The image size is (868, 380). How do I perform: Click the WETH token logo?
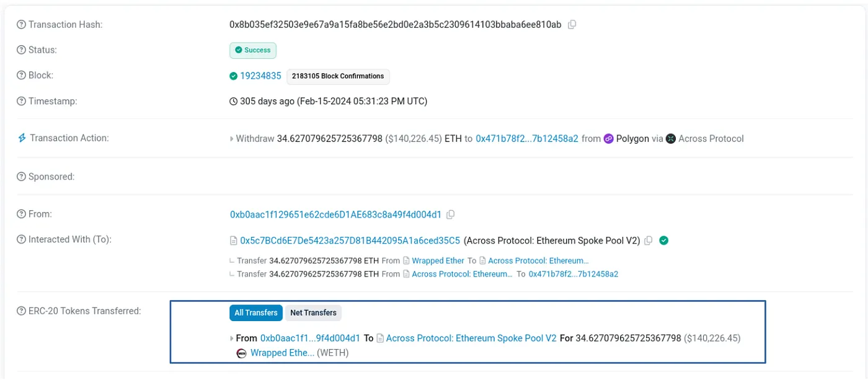click(x=241, y=352)
